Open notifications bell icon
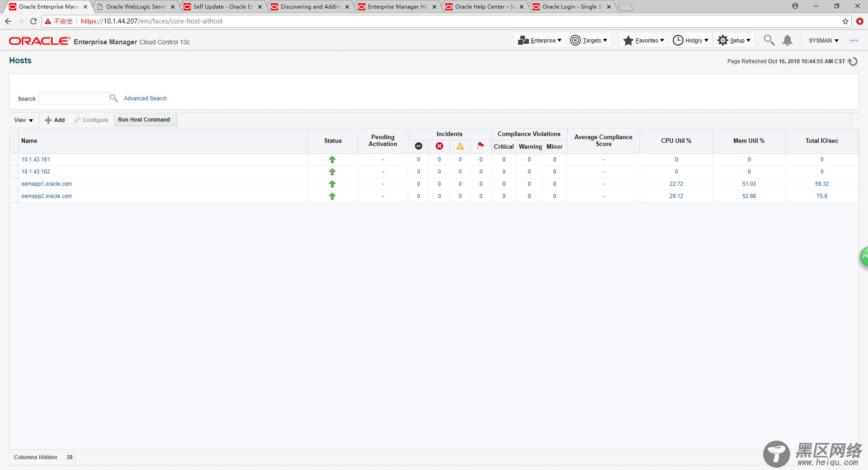Viewport: 868px width, 470px height. 788,40
